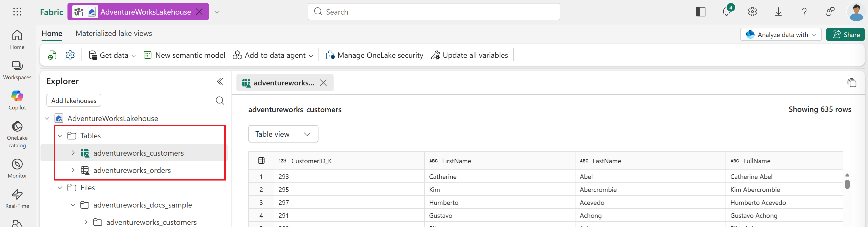Click Manage OneLake security
868x227 pixels.
(x=375, y=55)
